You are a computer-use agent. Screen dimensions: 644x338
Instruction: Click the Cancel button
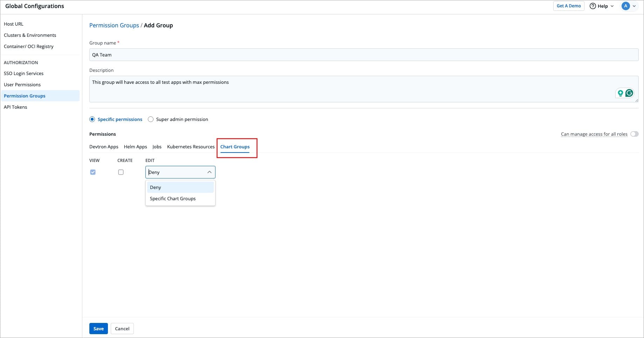click(122, 329)
